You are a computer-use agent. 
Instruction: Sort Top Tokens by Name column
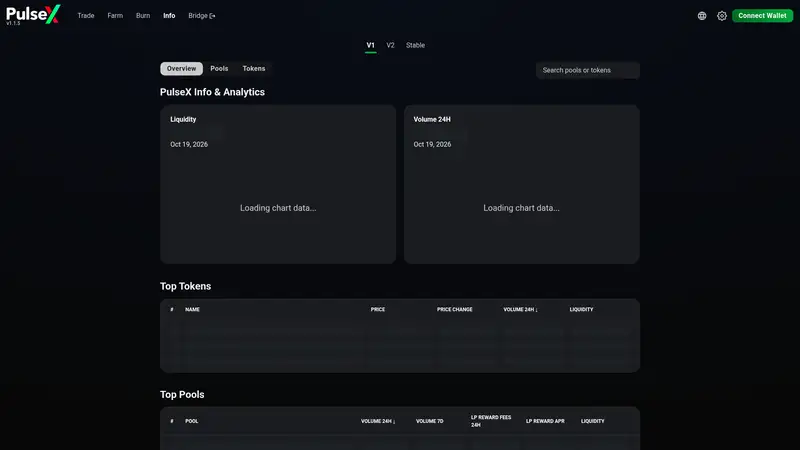tap(192, 310)
